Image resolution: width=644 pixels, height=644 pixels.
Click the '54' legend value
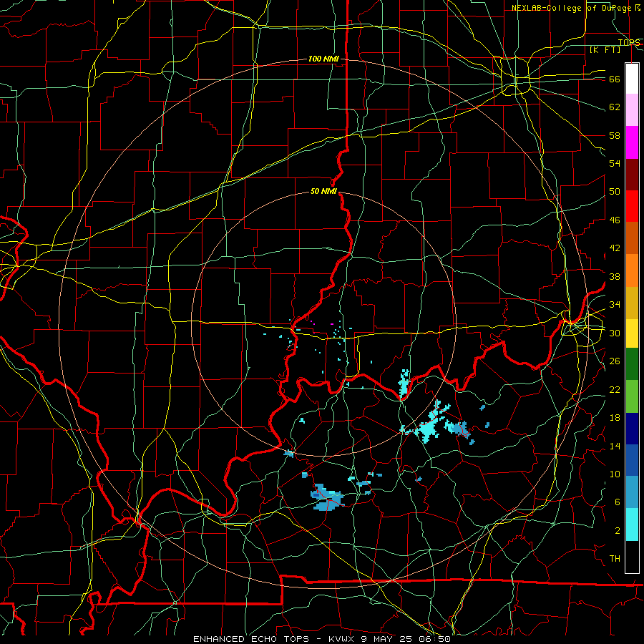tap(615, 163)
